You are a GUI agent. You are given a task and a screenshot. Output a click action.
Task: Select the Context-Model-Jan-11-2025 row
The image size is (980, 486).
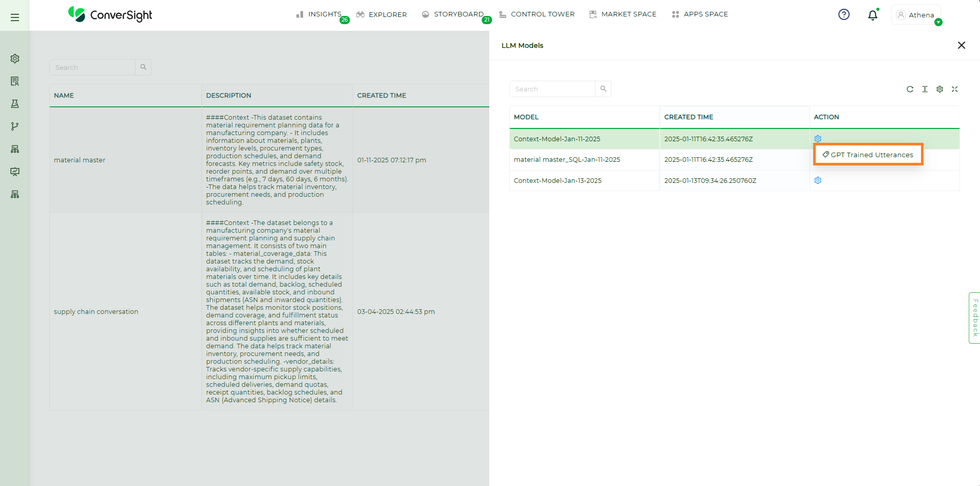coord(734,139)
